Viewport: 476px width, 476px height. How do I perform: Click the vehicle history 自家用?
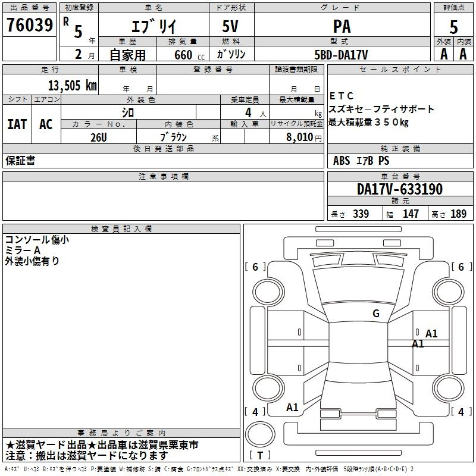coord(127,55)
